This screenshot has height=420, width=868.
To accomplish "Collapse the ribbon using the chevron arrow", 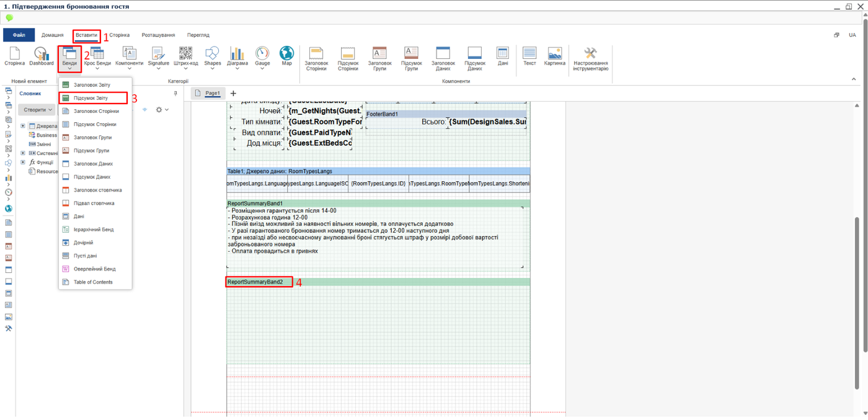I will [x=854, y=79].
